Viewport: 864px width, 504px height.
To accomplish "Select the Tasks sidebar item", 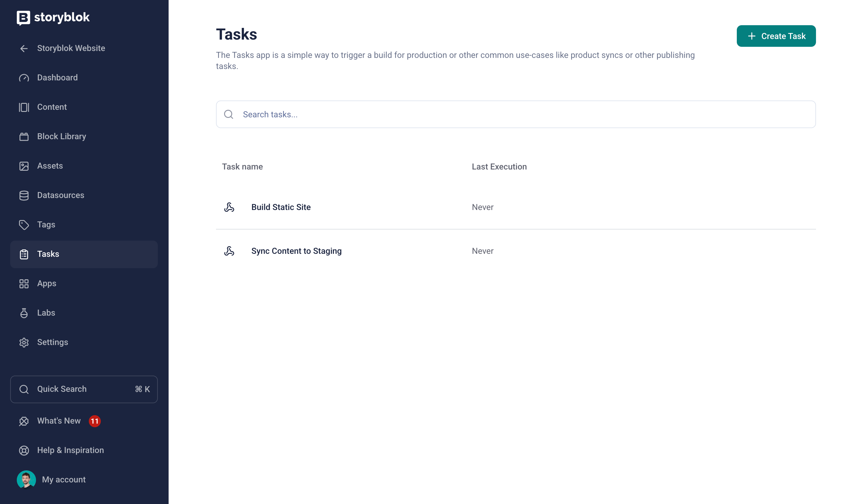I will [84, 254].
